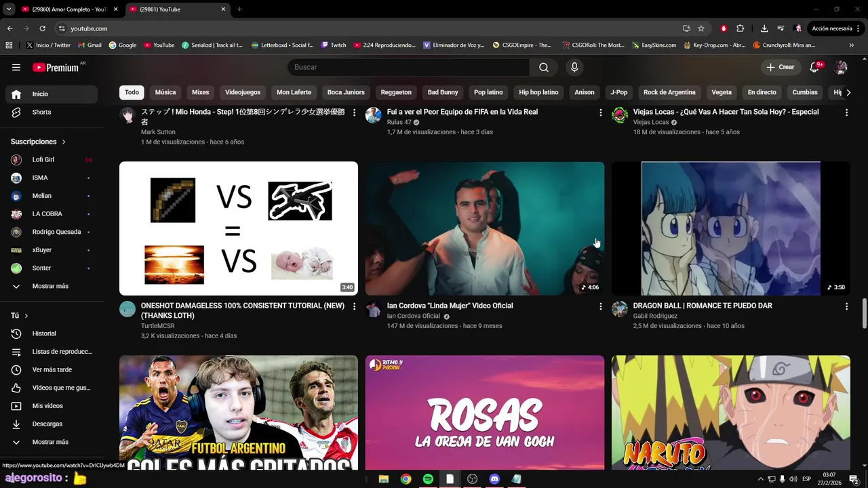Show more filter chips with right arrow

[848, 92]
